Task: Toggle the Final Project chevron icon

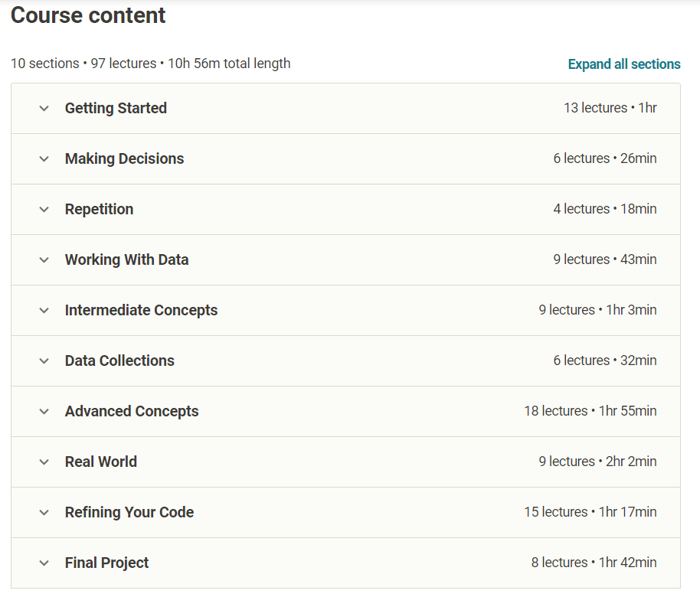Action: [x=44, y=563]
